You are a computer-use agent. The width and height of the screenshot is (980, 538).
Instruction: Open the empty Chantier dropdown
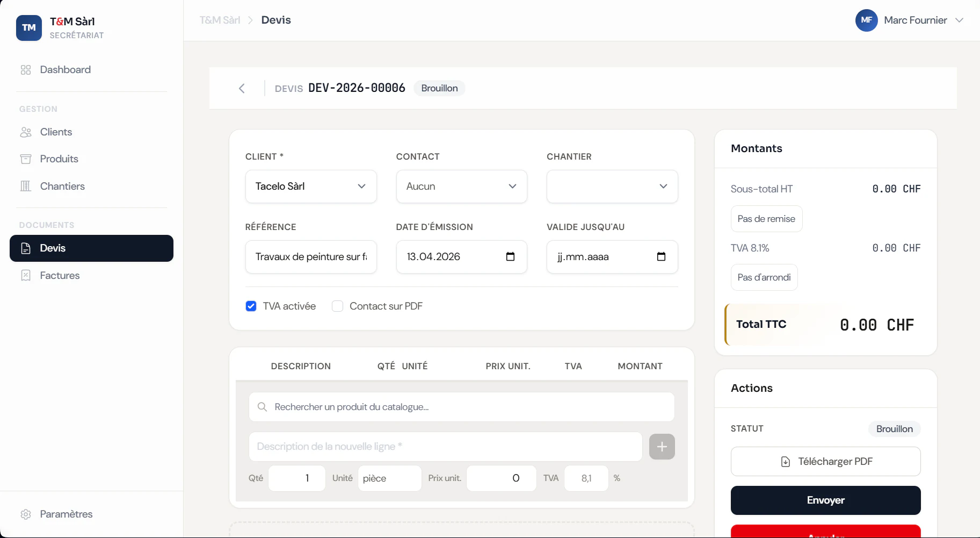click(x=612, y=186)
